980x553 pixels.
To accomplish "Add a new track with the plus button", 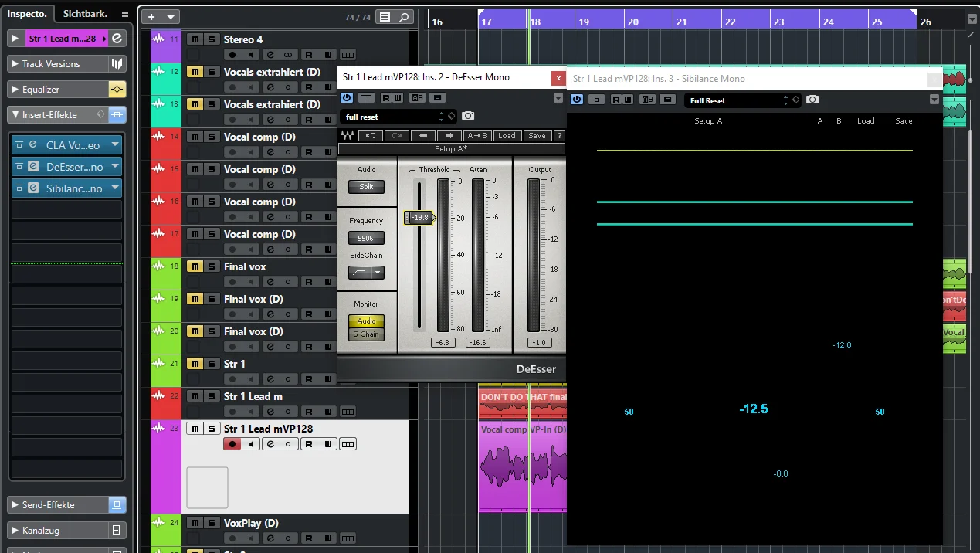I will pyautogui.click(x=151, y=17).
